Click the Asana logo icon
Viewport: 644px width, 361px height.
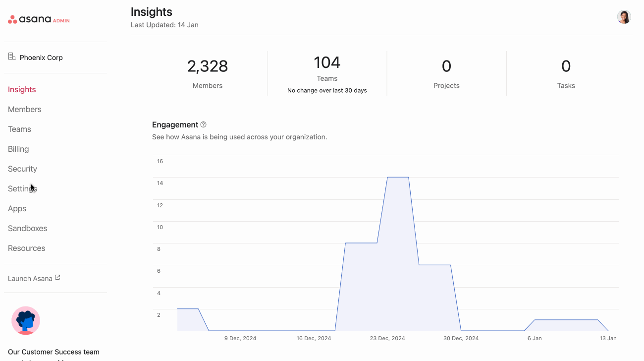pos(12,20)
